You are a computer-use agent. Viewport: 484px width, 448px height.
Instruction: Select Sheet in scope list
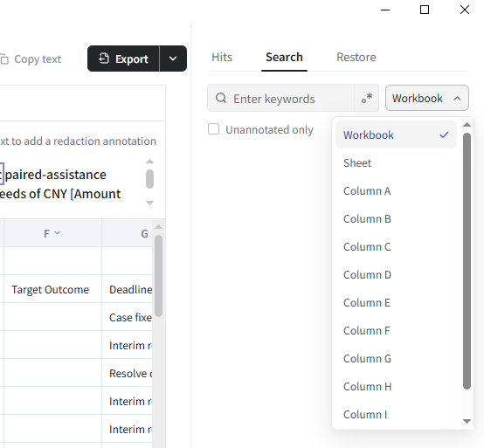(x=396, y=163)
